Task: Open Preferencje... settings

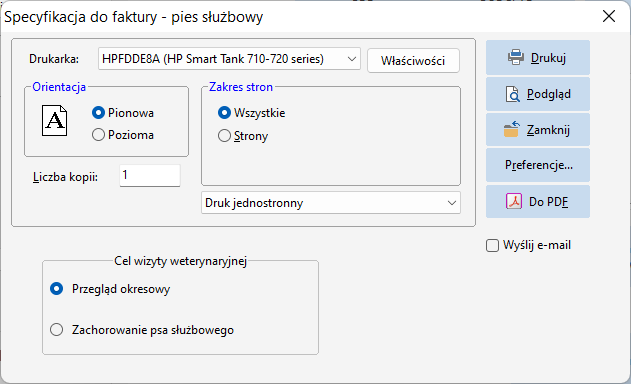Action: 538,165
